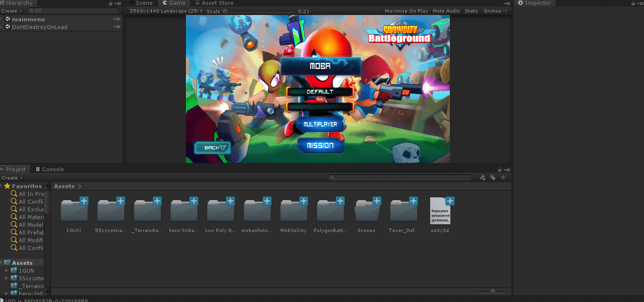Open the PolygonBatt... folder
This screenshot has width=644, height=302.
point(330,211)
